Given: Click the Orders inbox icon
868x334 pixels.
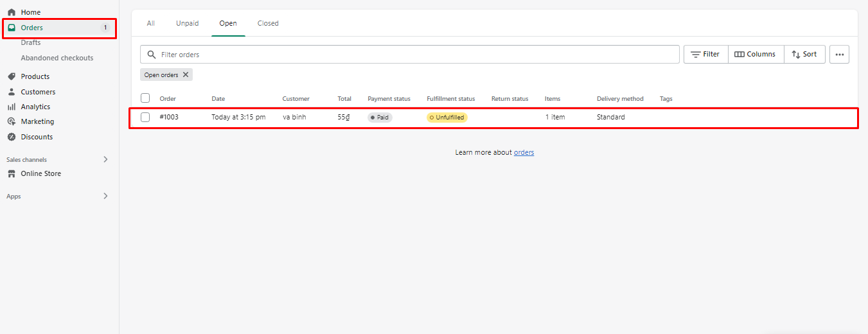Looking at the screenshot, I should pos(12,28).
